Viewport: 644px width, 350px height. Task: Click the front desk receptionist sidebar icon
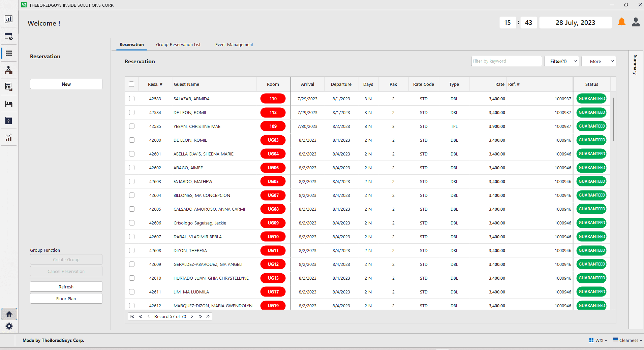pyautogui.click(x=9, y=70)
